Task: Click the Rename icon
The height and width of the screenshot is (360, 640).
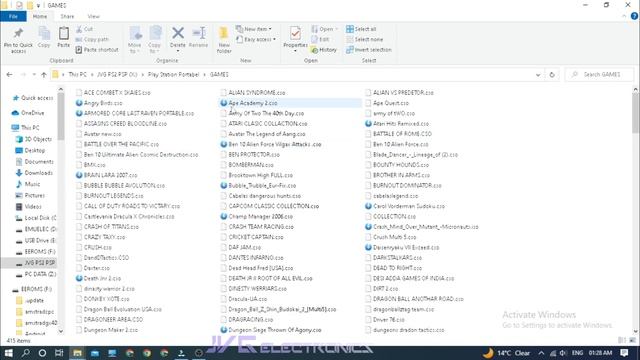Action: [199, 33]
